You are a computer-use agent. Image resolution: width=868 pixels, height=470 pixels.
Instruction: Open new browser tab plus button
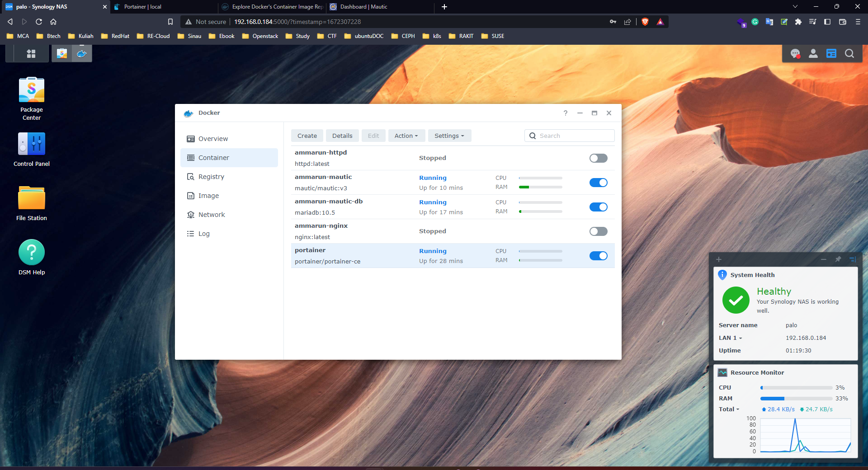[444, 7]
